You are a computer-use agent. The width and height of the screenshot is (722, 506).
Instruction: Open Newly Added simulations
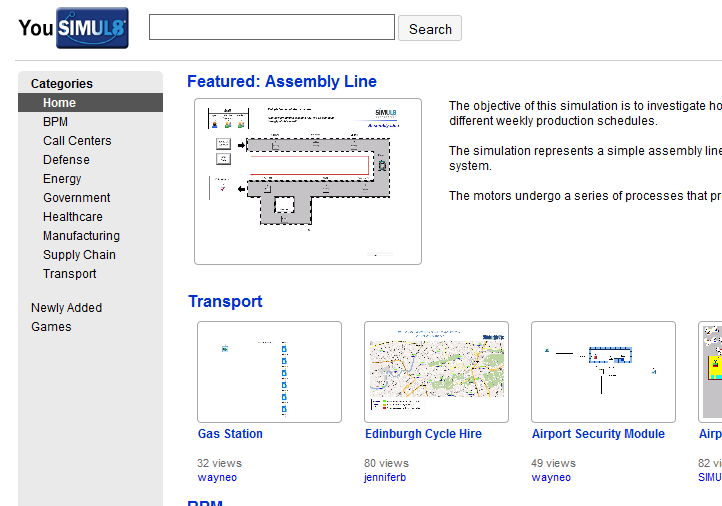66,308
